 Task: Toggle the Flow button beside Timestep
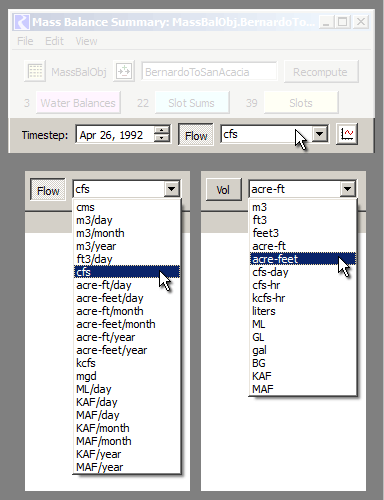(x=196, y=135)
